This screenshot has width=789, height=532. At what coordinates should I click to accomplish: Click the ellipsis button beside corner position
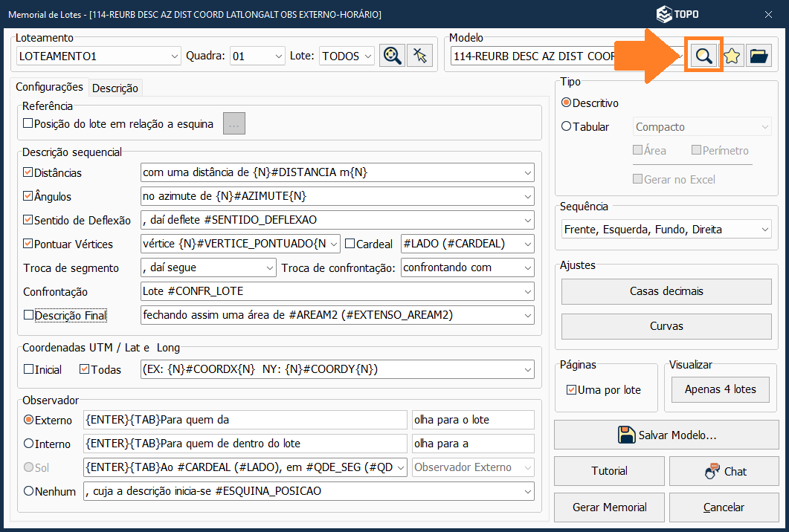point(234,124)
